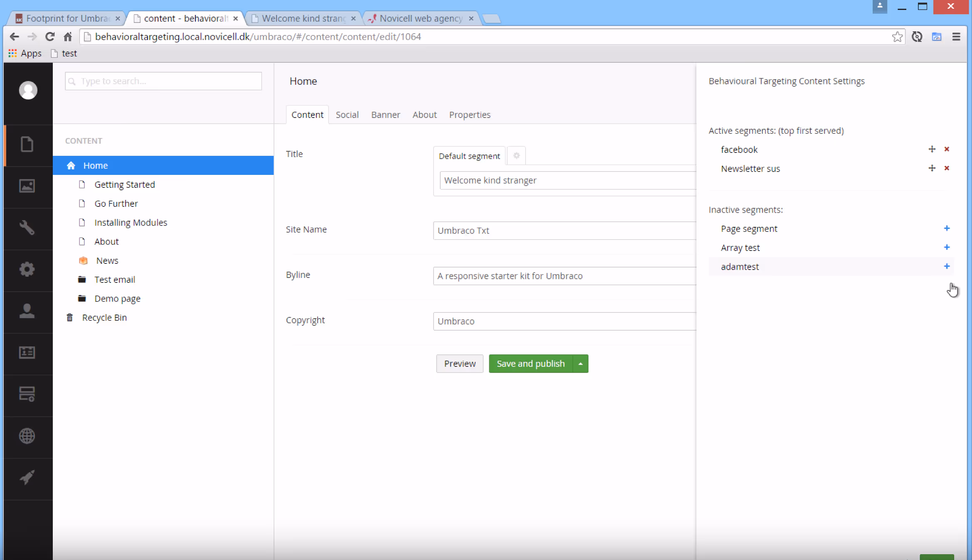Expand the Save and publish options arrow

pos(580,364)
